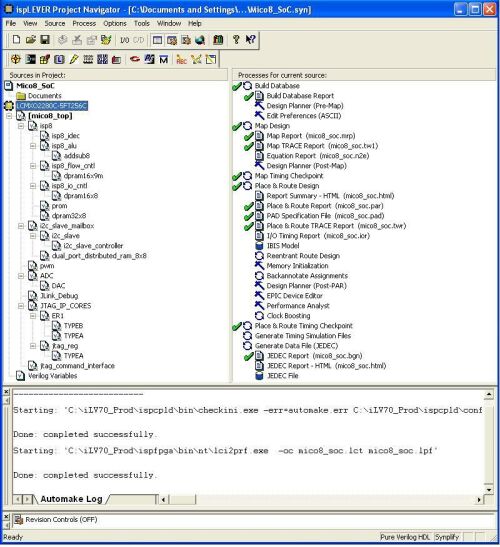Click the Save (floppy disk) toolbar icon
The image size is (500, 547).
pyautogui.click(x=45, y=40)
